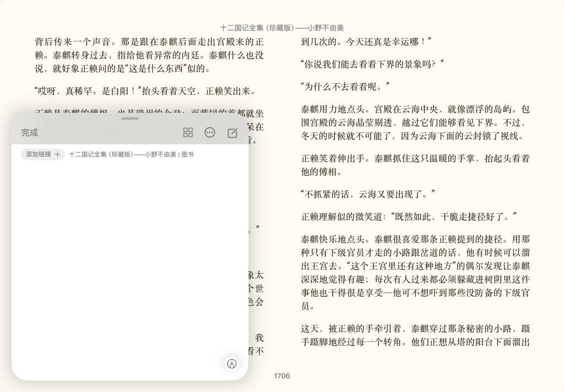
Task: Create a new quick note
Action: [233, 133]
